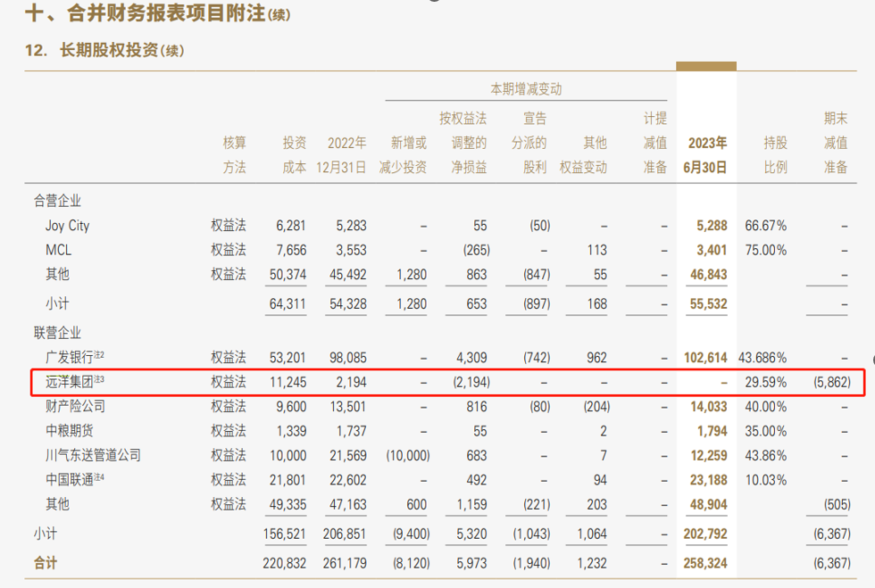Image resolution: width=875 pixels, height=588 pixels.
Task: Click the Joy City row label
Action: click(x=67, y=226)
